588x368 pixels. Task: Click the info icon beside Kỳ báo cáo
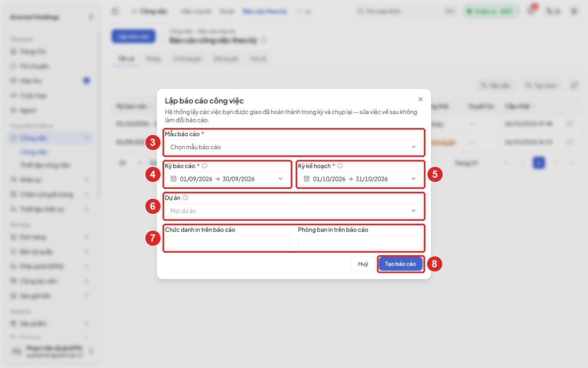205,166
